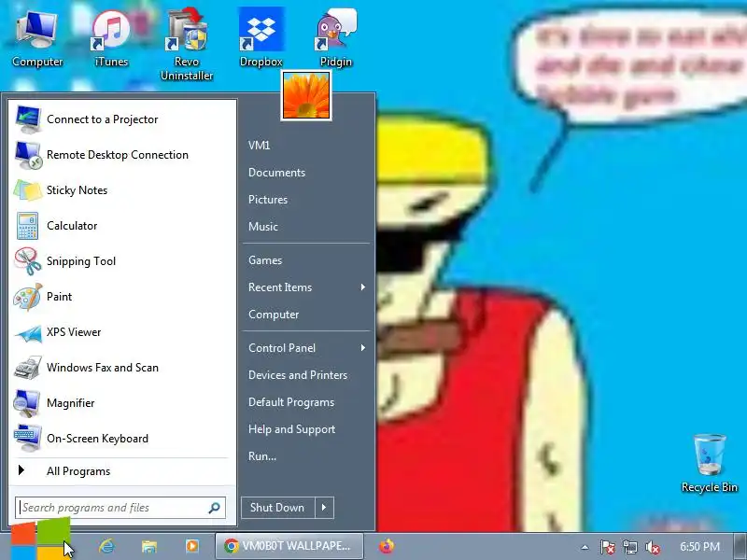Click the Connect to a Projector icon
The height and width of the screenshot is (560, 747).
28,119
